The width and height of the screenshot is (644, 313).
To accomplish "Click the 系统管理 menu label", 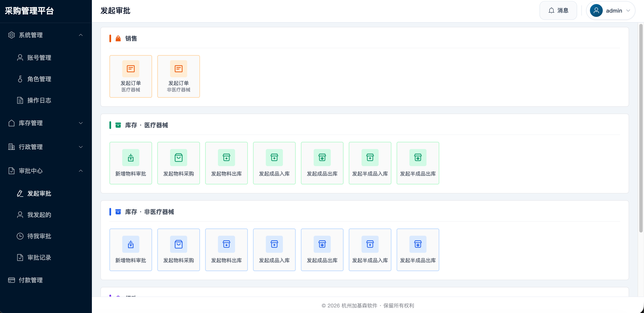I will point(31,35).
